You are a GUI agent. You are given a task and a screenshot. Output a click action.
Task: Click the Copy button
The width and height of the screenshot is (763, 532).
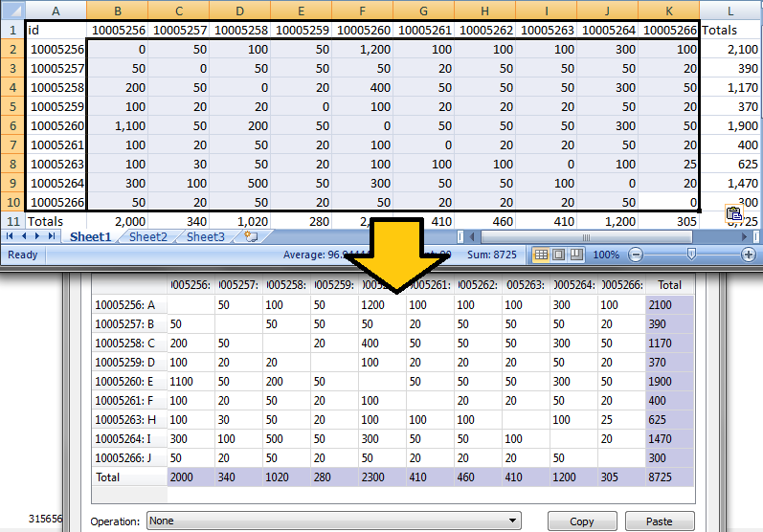[582, 521]
